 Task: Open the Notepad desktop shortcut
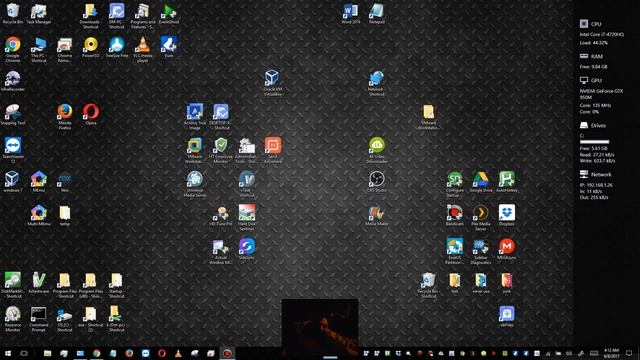point(376,13)
